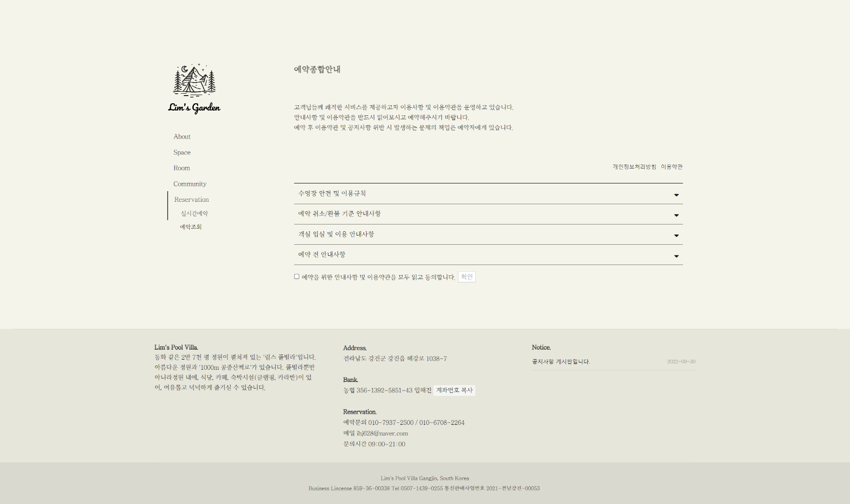Screen dimensions: 850x504
Task: Click the 예약 전 안내사항 title
Action: point(322,254)
